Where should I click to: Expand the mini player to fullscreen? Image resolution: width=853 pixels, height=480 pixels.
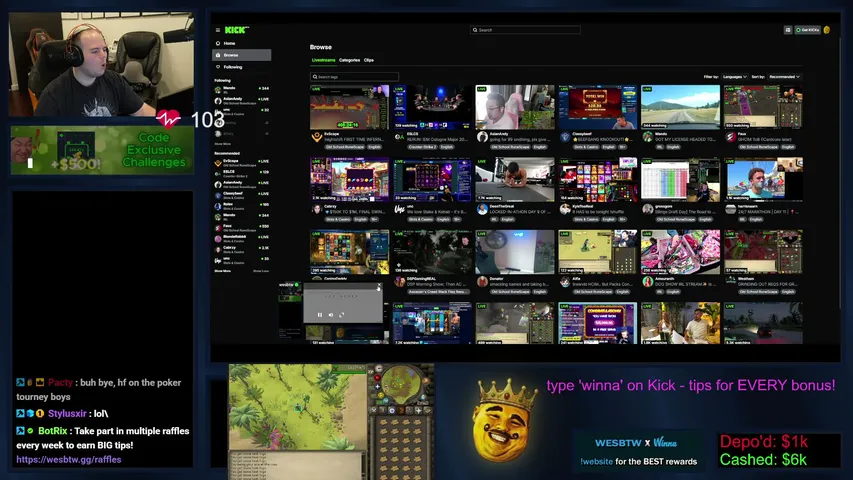(342, 315)
